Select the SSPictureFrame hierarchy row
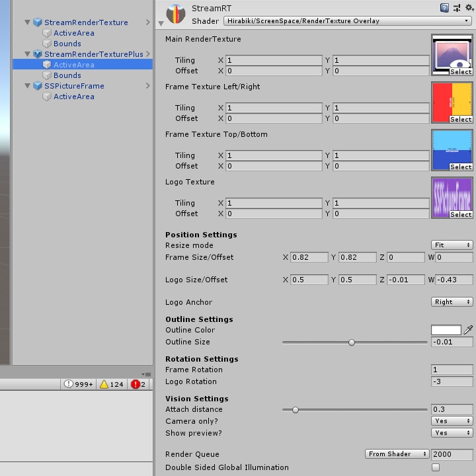Screen dimensions: 476x476 click(x=83, y=86)
